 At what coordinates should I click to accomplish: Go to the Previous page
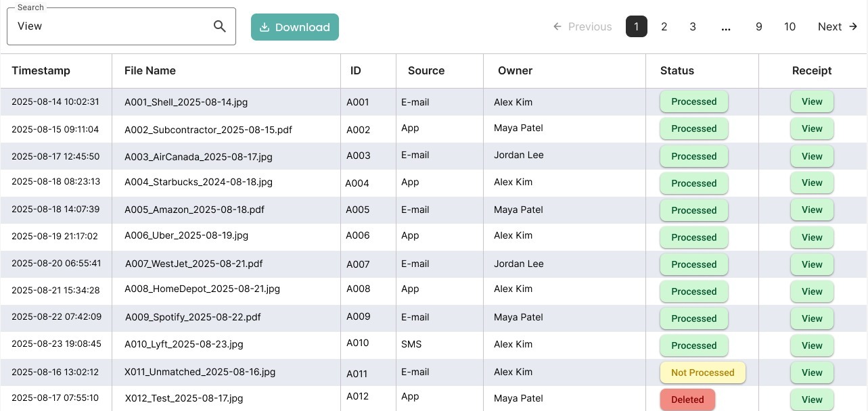click(x=583, y=27)
